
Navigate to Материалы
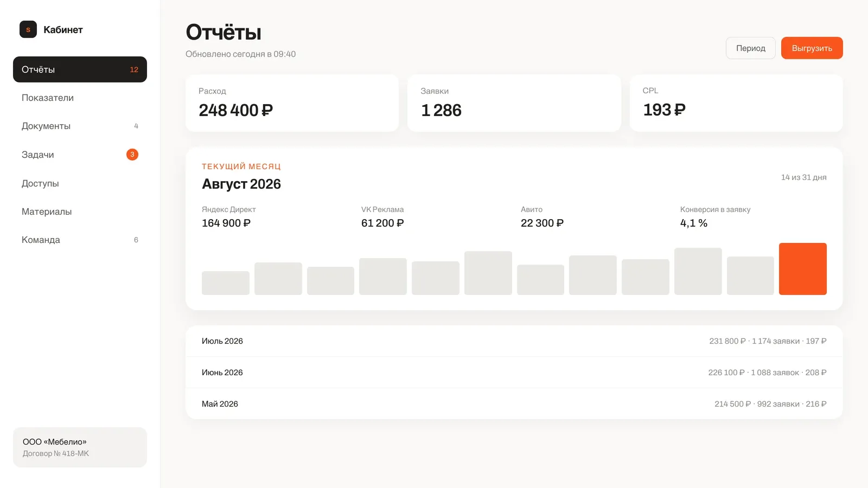pos(80,211)
